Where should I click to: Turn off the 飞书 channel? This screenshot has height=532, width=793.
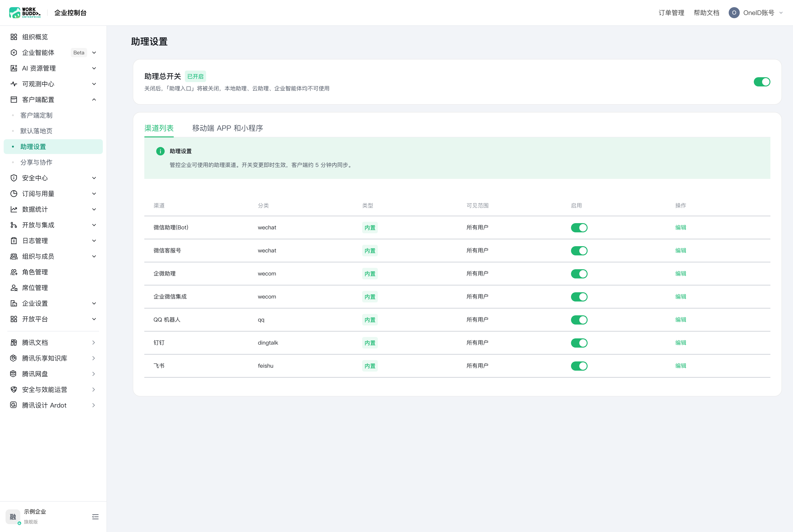(579, 366)
